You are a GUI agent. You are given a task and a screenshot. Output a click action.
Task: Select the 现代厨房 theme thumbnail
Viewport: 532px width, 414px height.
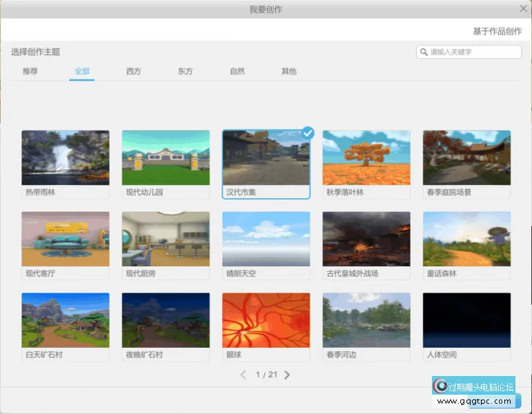(166, 239)
